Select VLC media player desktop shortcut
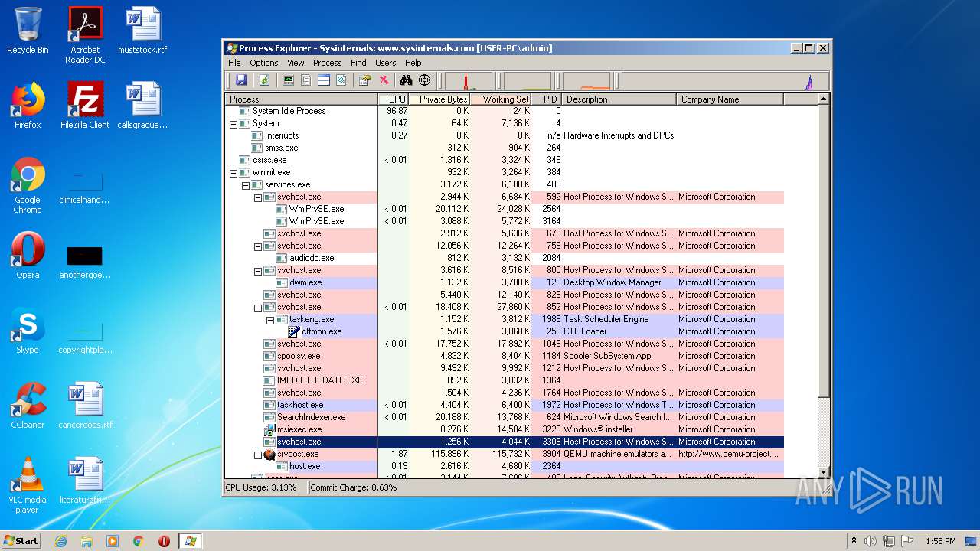This screenshot has height=551, width=980. pyautogui.click(x=28, y=485)
